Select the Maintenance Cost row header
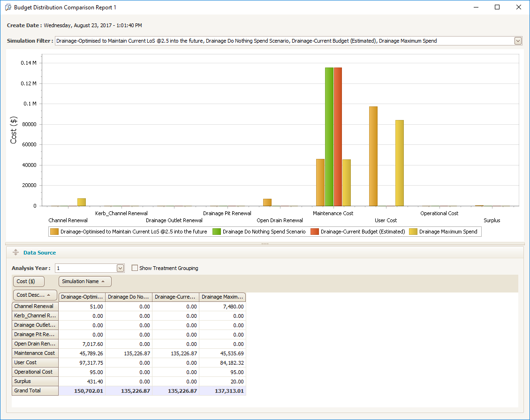530x420 pixels. point(35,353)
